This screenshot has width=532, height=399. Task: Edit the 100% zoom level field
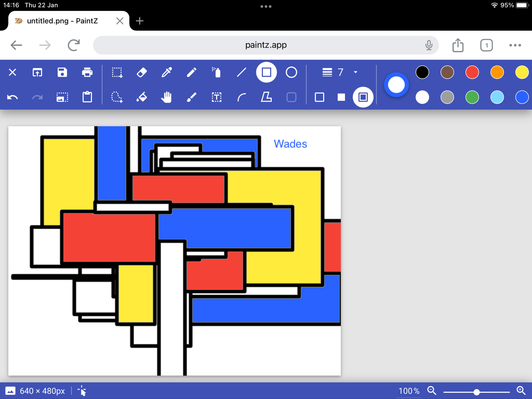(x=408, y=391)
